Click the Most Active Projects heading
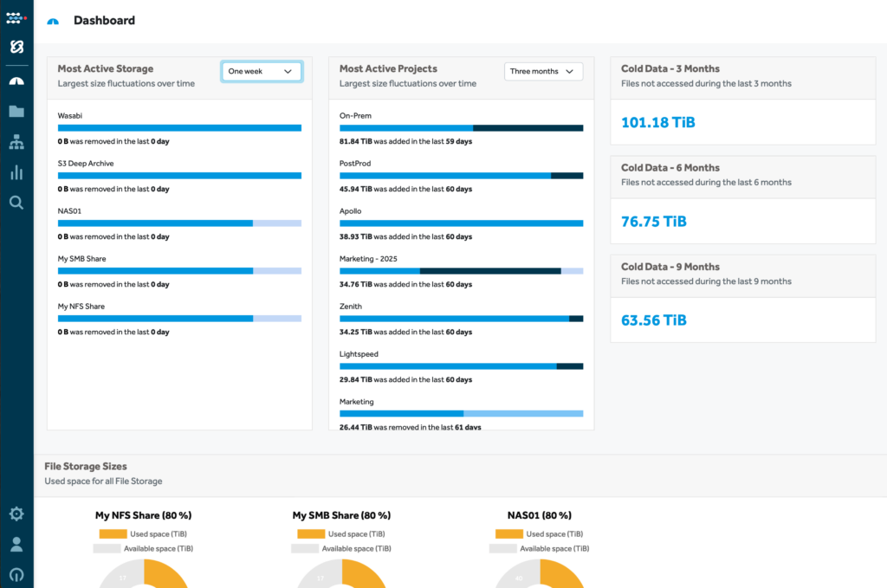The image size is (887, 588). [388, 68]
